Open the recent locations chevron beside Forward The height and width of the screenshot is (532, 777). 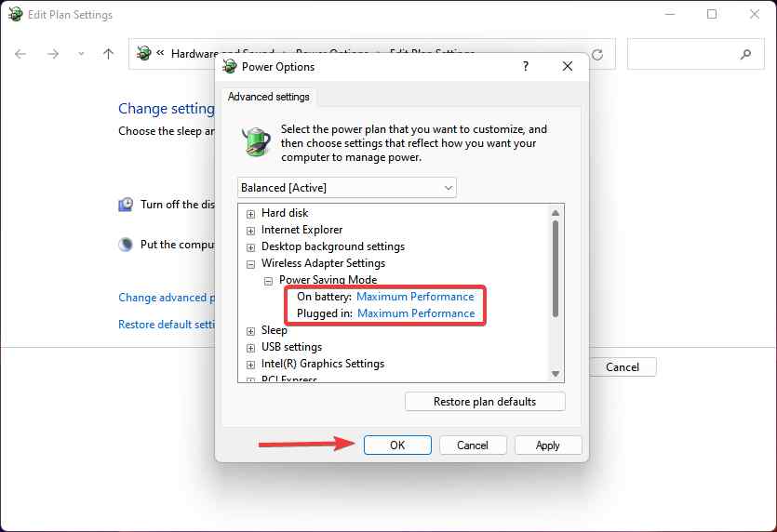point(81,54)
